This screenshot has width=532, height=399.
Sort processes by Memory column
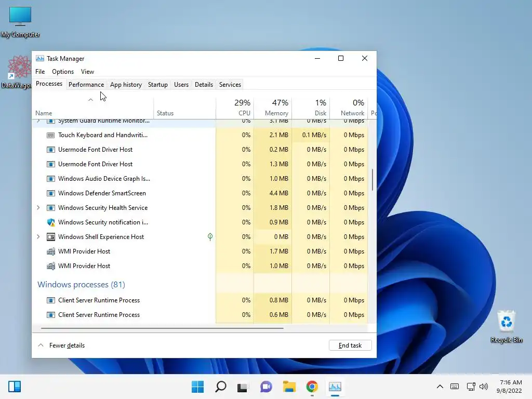click(273, 108)
